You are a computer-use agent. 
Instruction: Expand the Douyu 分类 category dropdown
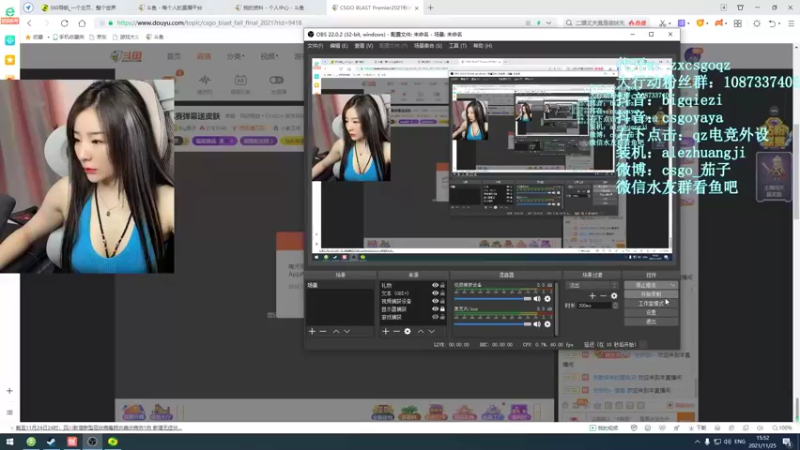tap(235, 56)
